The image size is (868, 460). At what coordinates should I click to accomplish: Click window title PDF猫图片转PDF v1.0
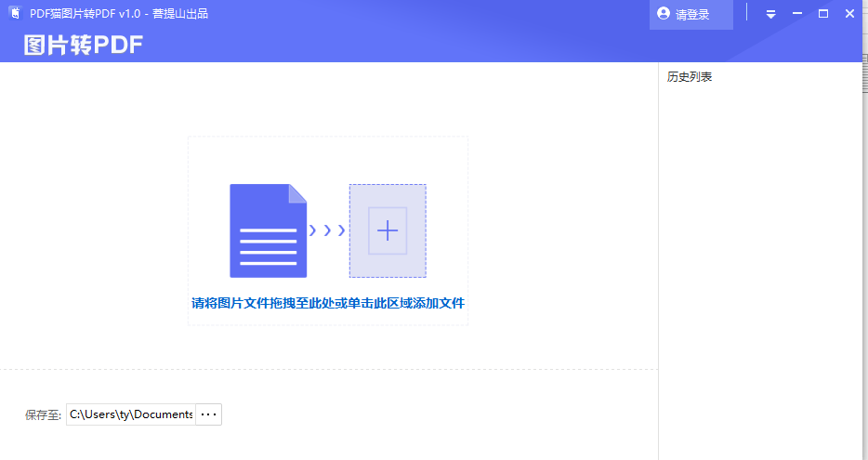coord(85,13)
